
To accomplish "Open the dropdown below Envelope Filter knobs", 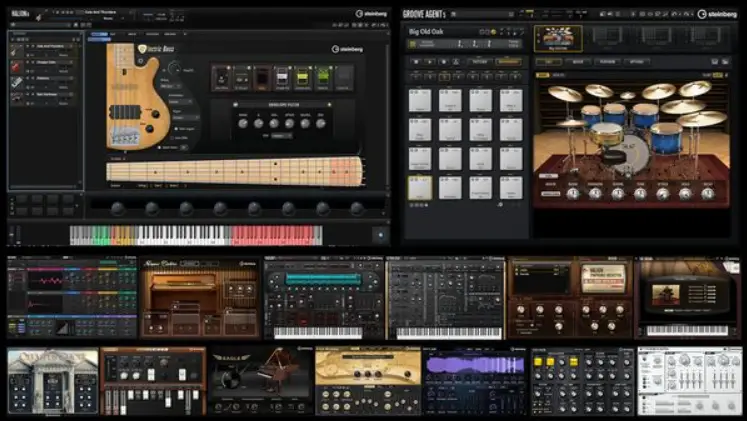I will click(281, 136).
